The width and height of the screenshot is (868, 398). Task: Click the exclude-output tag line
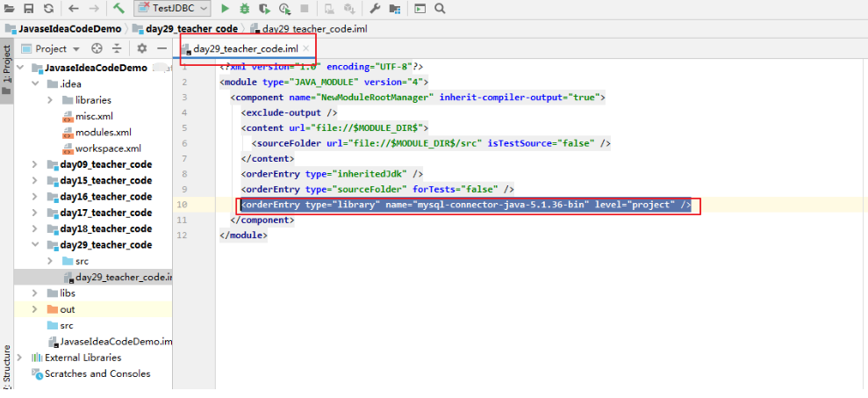tap(290, 112)
